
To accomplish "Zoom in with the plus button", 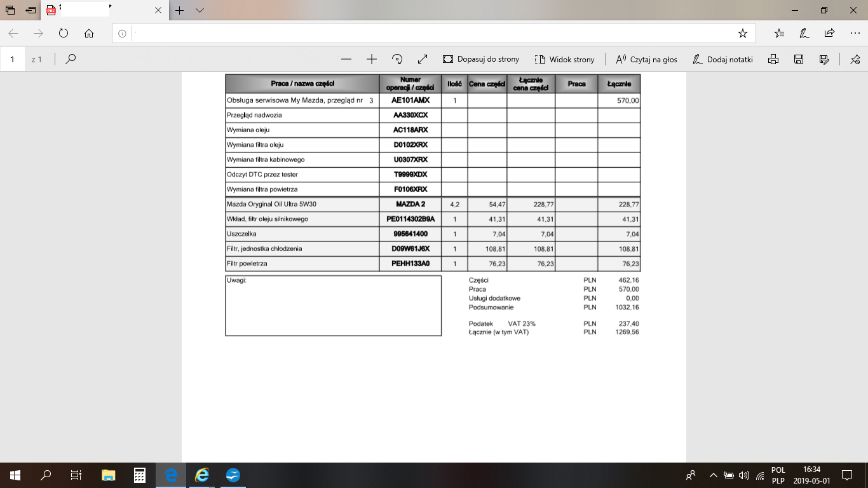I will point(372,59).
